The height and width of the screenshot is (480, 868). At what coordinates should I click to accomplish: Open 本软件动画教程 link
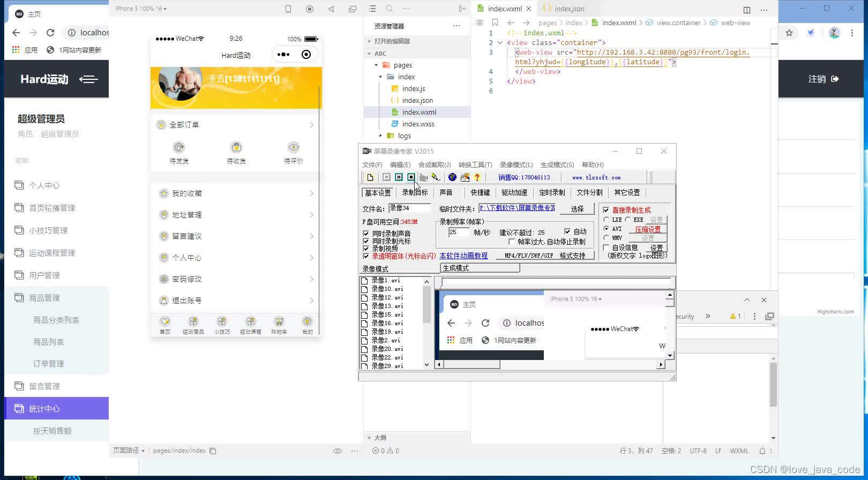click(463, 256)
